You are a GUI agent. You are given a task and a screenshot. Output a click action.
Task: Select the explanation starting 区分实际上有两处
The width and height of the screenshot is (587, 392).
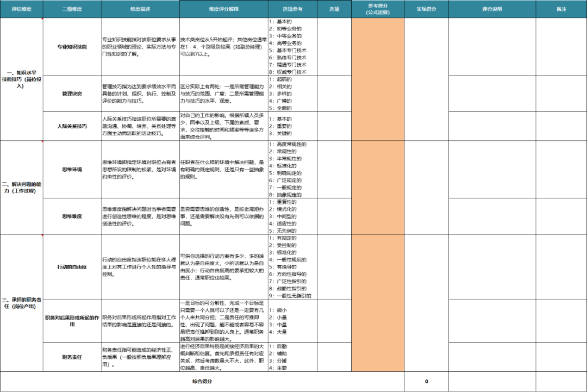coord(224,94)
